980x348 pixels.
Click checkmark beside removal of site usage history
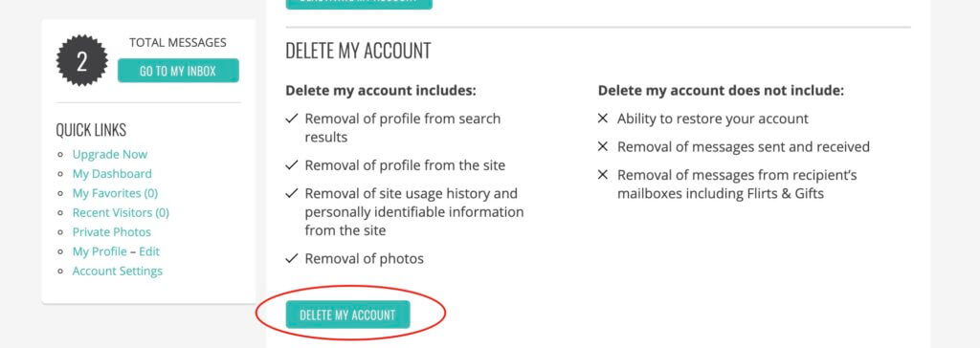coord(291,194)
